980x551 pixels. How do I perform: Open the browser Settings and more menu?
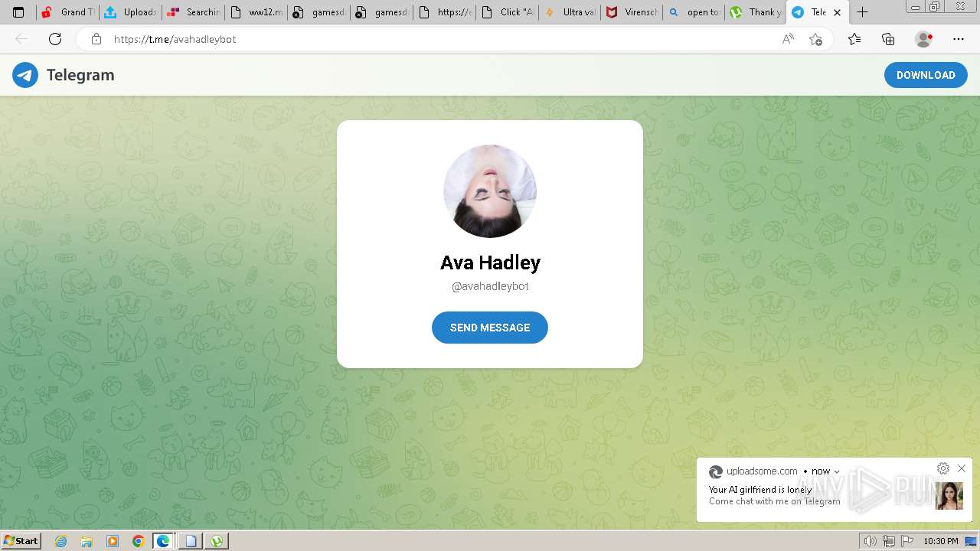click(959, 39)
